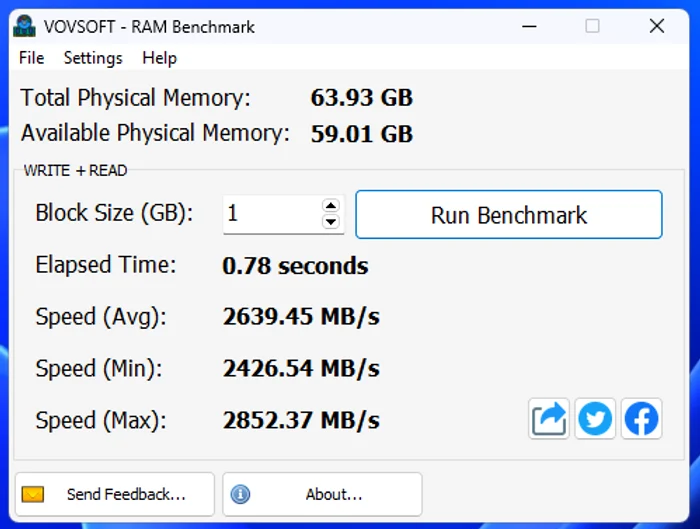Click the Total Physical Memory value 63.93 GB
700x529 pixels.
362,97
